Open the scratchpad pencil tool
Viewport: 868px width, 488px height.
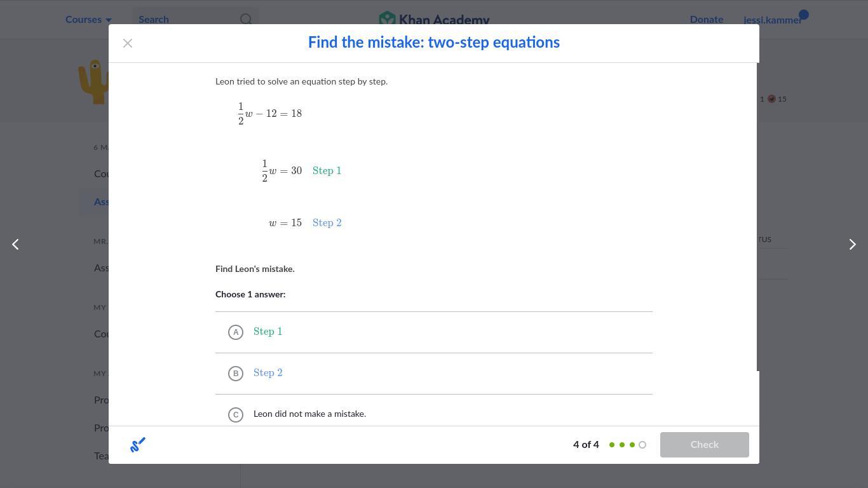tap(138, 445)
